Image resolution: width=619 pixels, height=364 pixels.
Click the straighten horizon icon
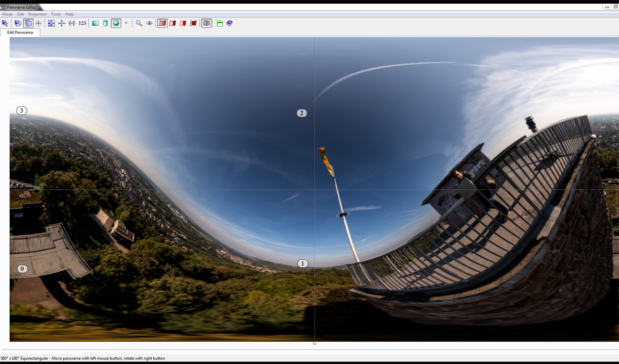click(72, 23)
